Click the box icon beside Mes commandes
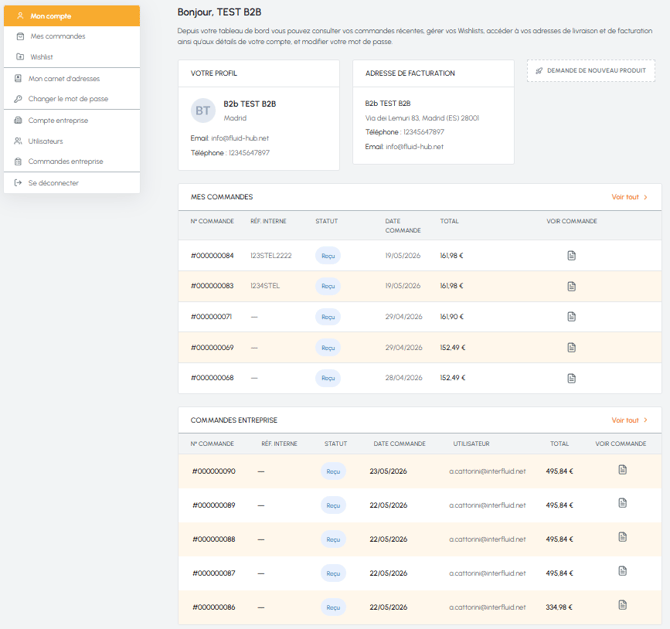Viewport: 670px width, 629px height. [x=20, y=36]
